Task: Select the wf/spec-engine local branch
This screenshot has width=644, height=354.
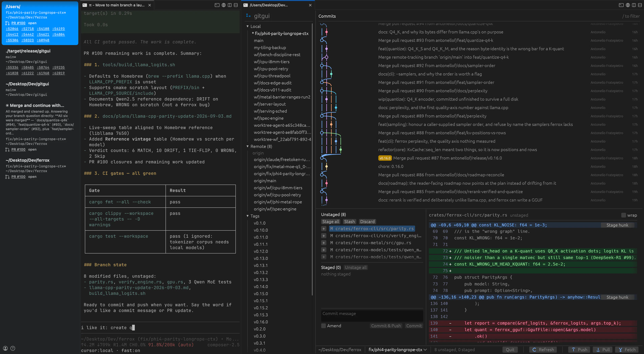Action: (x=269, y=118)
